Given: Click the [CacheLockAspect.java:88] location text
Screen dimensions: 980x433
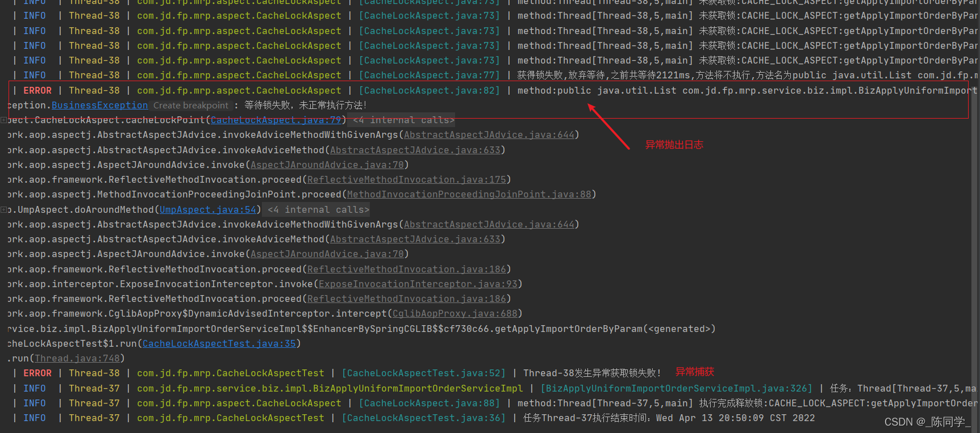Looking at the screenshot, I should pyautogui.click(x=429, y=403).
